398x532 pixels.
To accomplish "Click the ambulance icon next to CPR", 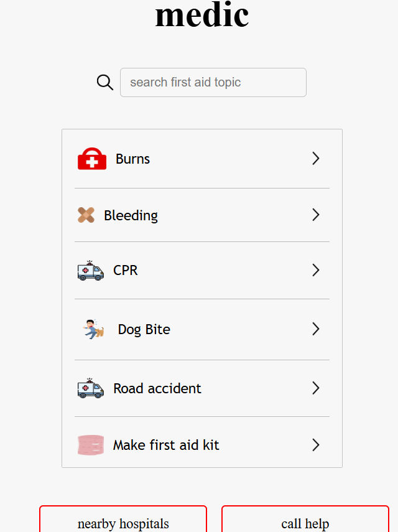I will [91, 271].
